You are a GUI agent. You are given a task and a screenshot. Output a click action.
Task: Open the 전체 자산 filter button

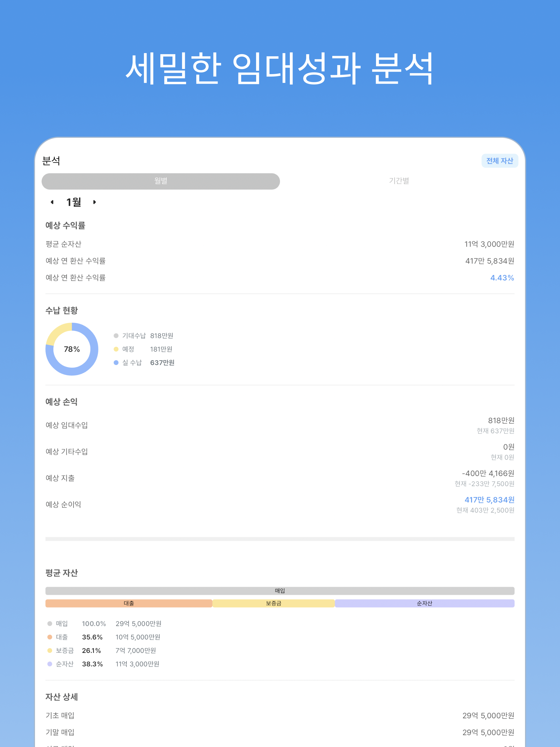pyautogui.click(x=500, y=161)
